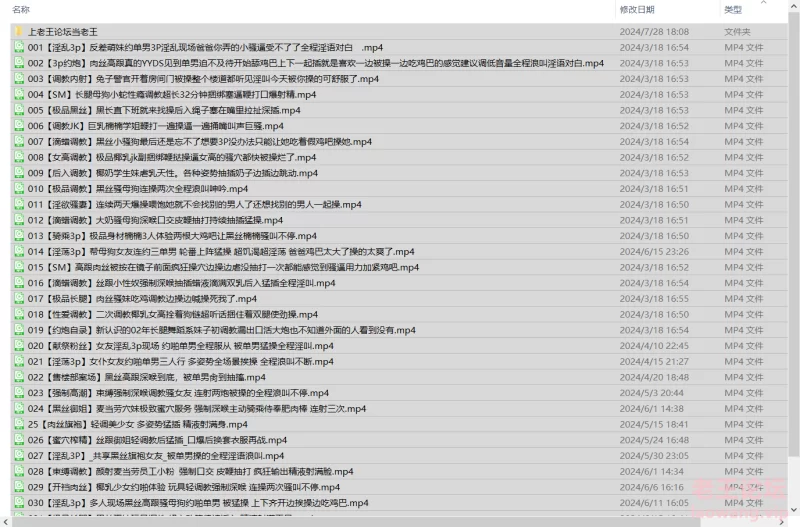Click the MP4 file icon for item 006
Image resolution: width=800 pixels, height=527 pixels.
coord(19,126)
